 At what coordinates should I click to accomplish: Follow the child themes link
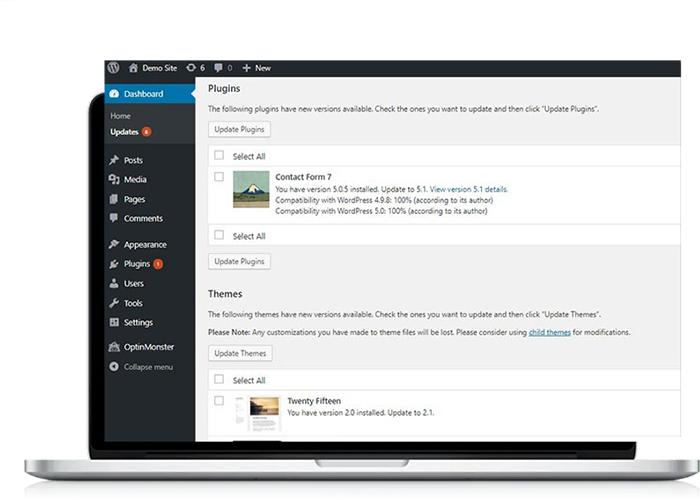click(x=550, y=332)
